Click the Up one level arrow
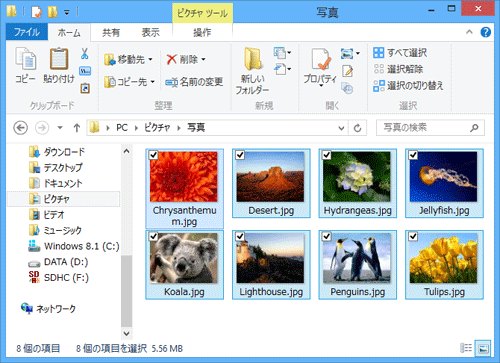500x363 pixels. click(x=77, y=128)
